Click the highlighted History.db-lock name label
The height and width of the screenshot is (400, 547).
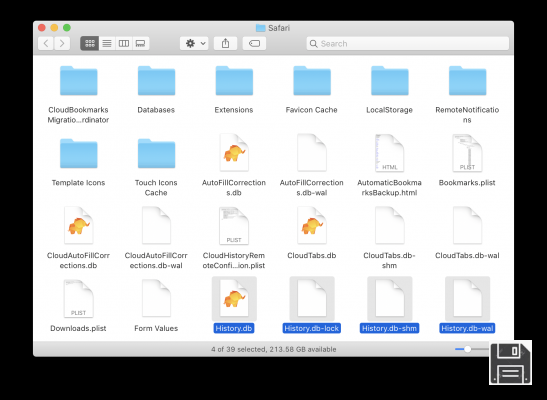(x=312, y=328)
